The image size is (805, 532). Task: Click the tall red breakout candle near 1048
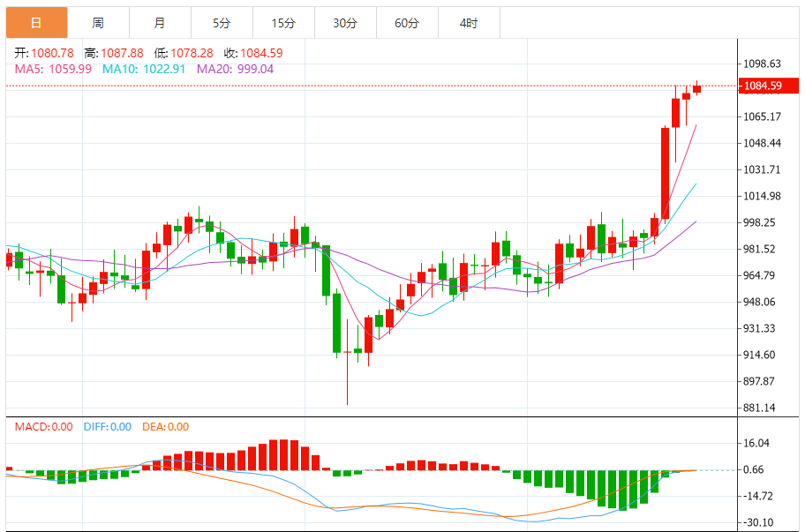(x=665, y=175)
